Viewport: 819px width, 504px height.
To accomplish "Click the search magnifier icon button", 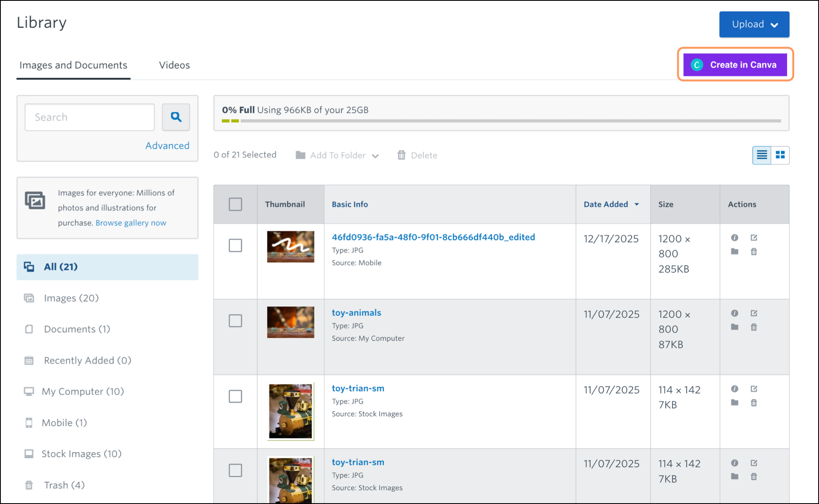I will (176, 117).
